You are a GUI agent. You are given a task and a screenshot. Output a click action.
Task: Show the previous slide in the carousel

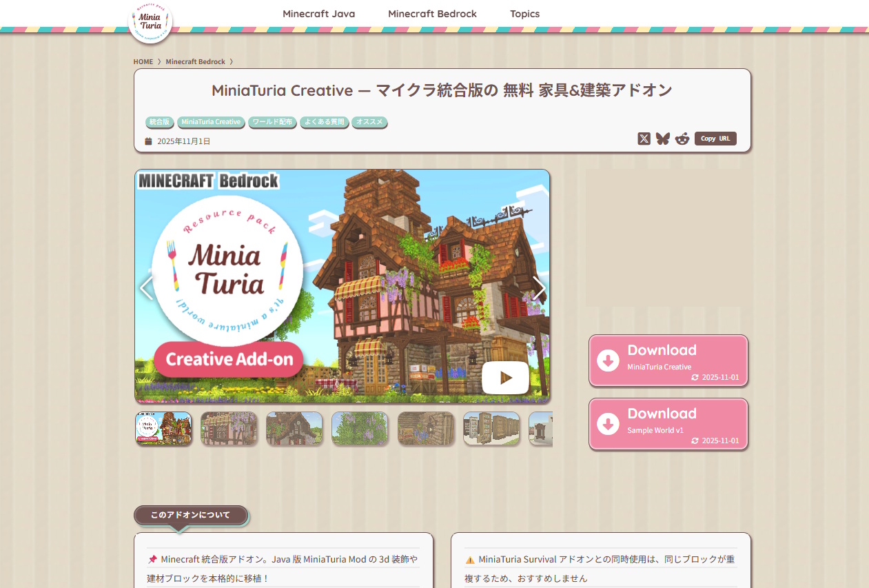click(146, 288)
